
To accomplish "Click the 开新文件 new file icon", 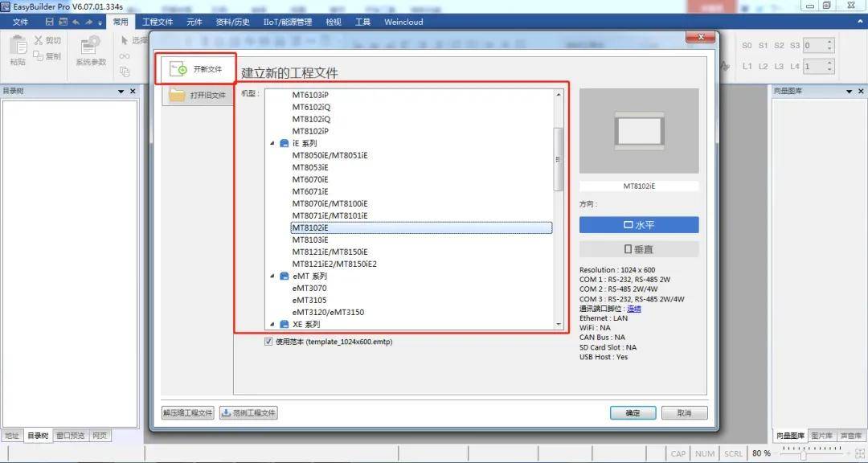I will point(178,69).
